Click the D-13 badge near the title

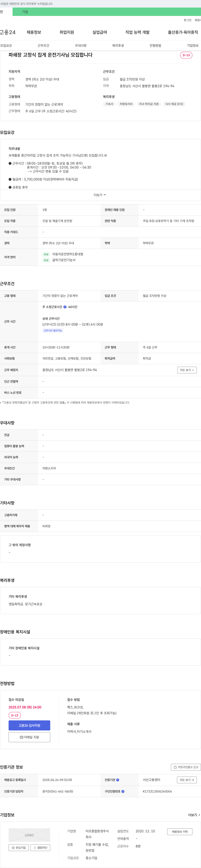pos(186,55)
